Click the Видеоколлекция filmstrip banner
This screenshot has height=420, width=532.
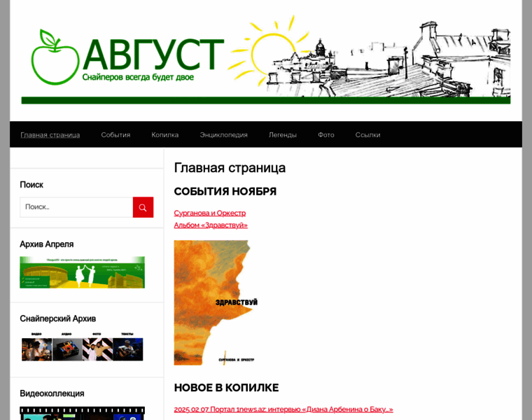pos(82,413)
